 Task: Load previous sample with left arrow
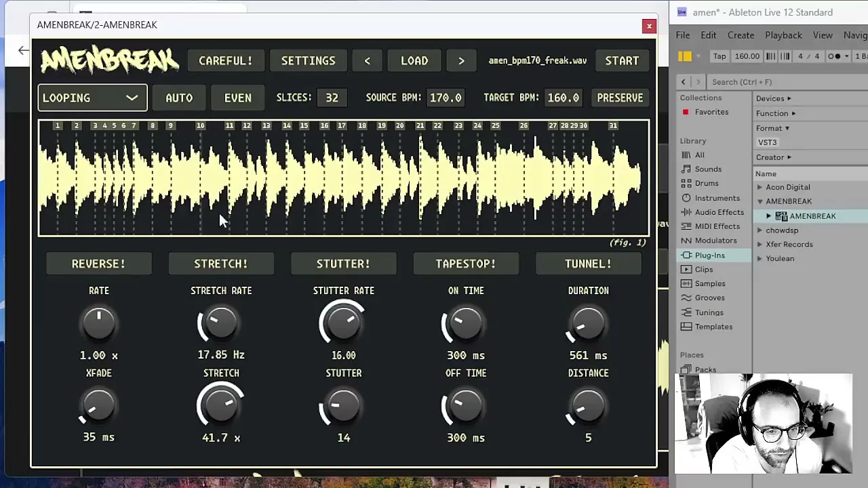pos(367,61)
